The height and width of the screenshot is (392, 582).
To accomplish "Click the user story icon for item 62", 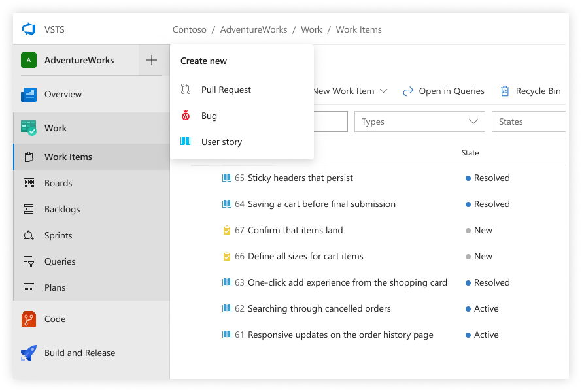I will [227, 308].
